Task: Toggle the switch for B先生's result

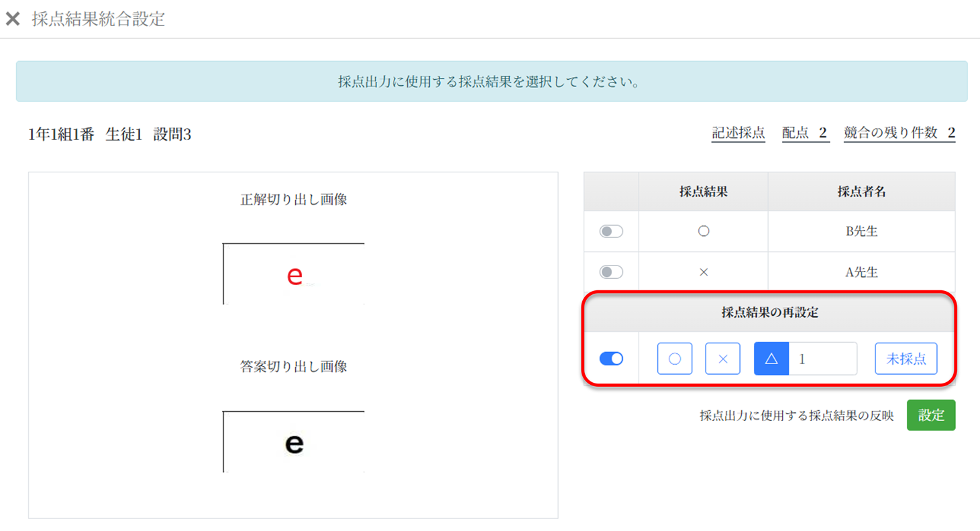Action: [x=611, y=231]
